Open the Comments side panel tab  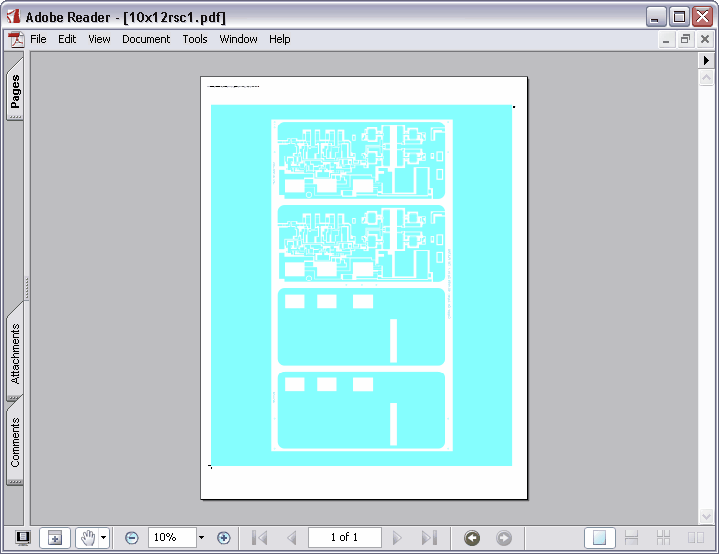15,442
